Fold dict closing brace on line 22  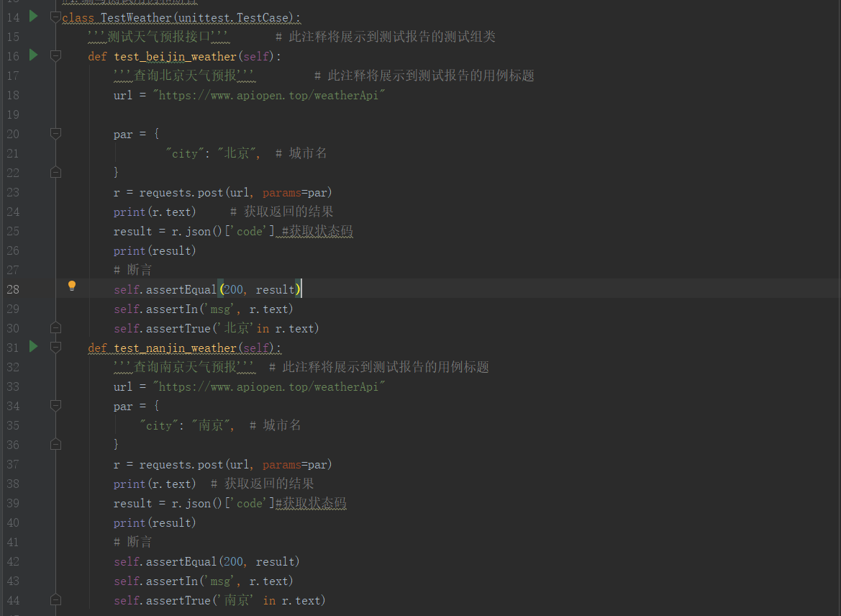pos(55,172)
